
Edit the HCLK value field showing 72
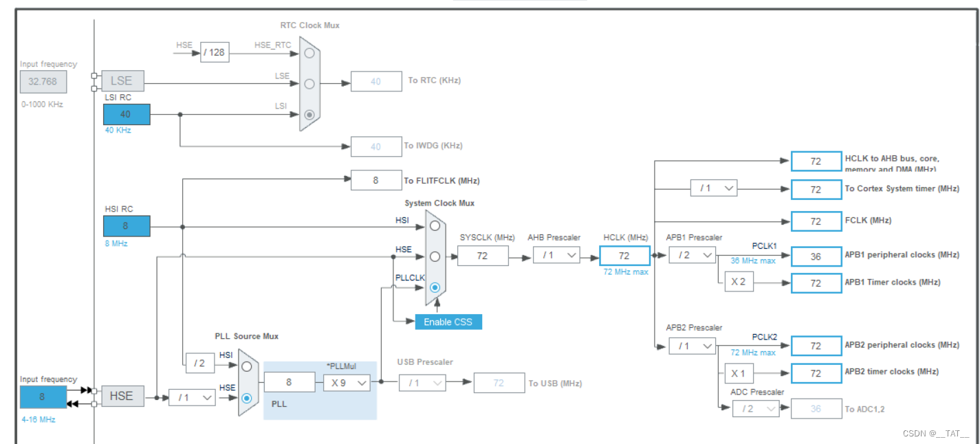coord(624,255)
